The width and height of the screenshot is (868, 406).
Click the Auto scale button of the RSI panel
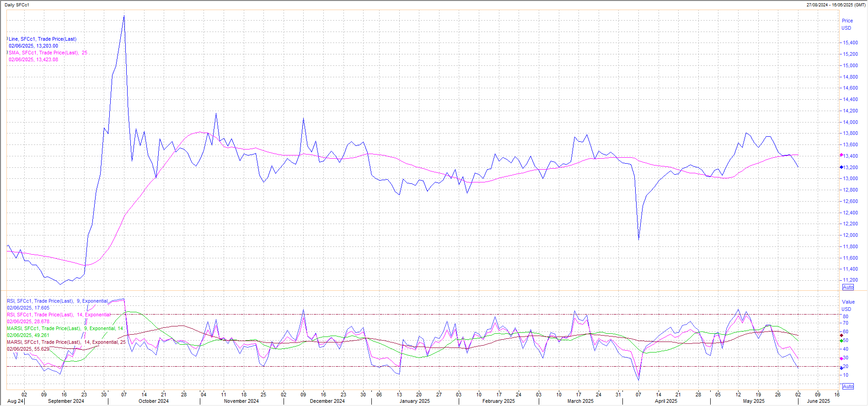pos(848,386)
